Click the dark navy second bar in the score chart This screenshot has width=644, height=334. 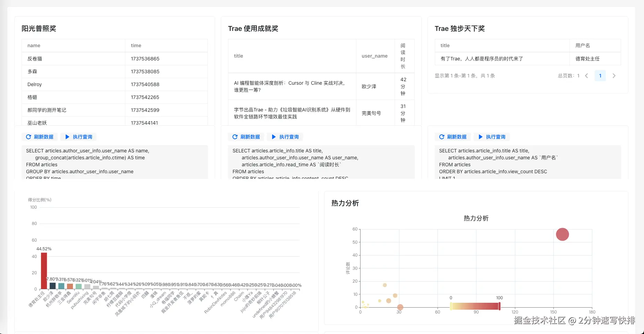point(52,286)
